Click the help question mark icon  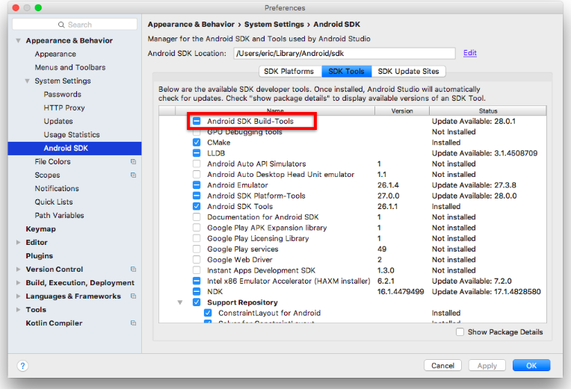click(22, 366)
